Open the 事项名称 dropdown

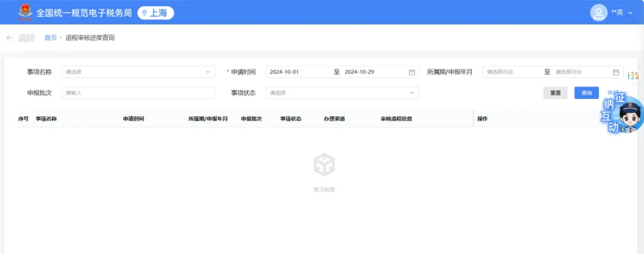click(x=138, y=72)
